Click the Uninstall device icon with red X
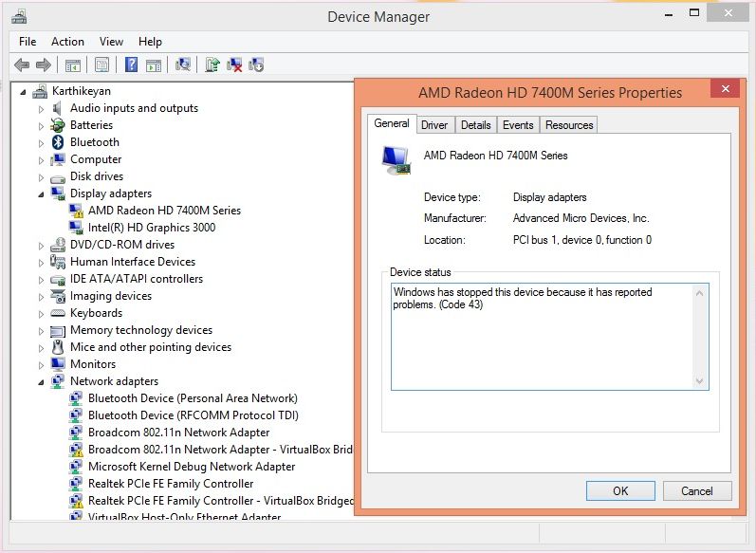The image size is (756, 553). pyautogui.click(x=234, y=65)
